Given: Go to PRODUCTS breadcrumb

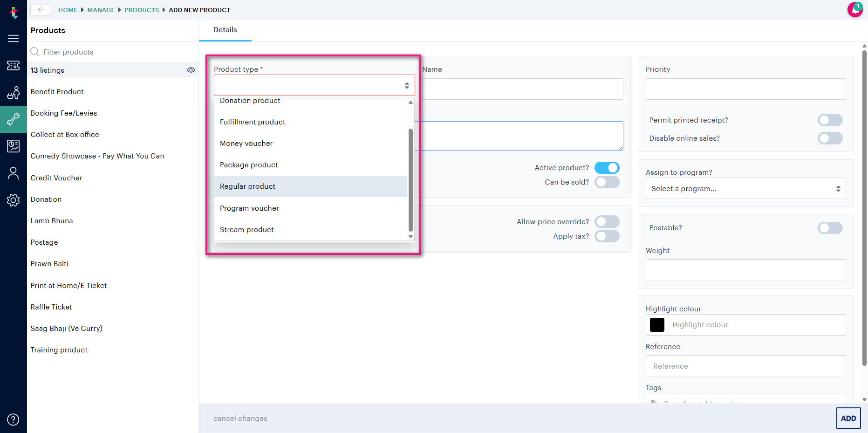Looking at the screenshot, I should click(142, 10).
